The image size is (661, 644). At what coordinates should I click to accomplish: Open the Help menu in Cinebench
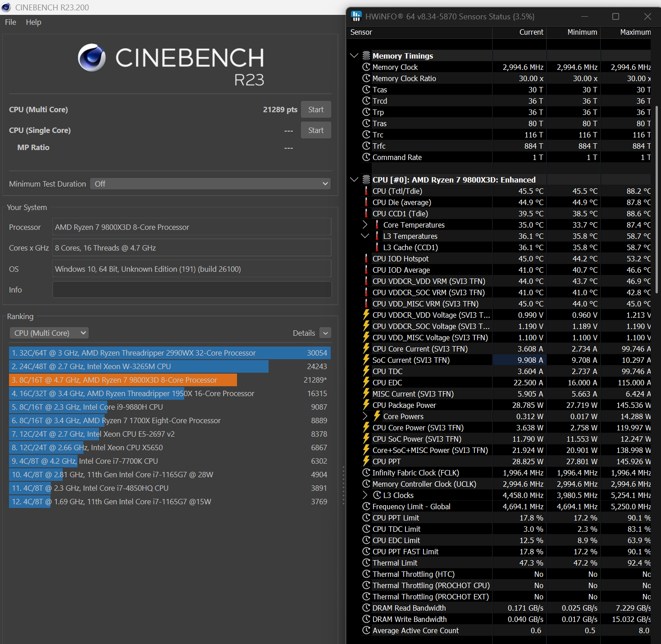[33, 22]
